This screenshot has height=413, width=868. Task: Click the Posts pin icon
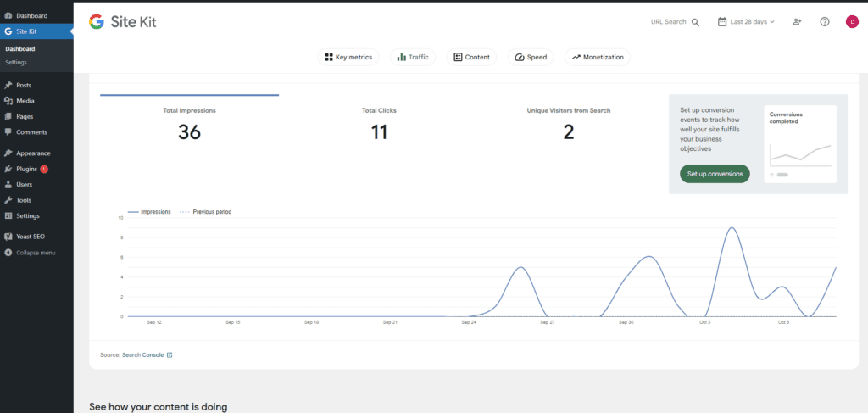[8, 86]
